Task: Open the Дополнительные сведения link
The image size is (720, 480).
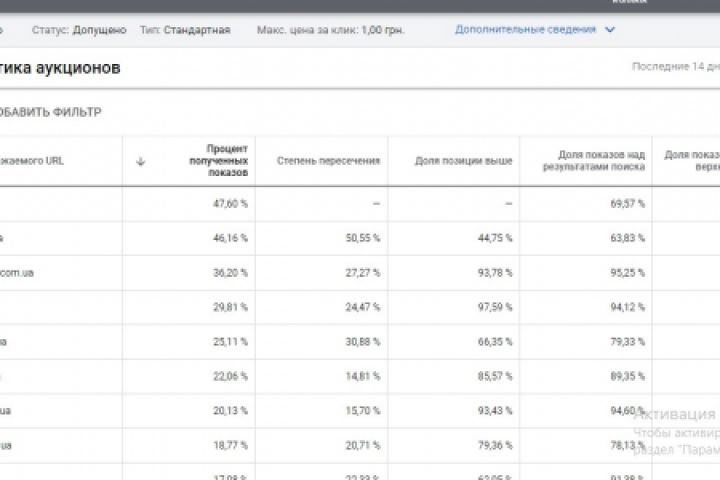Action: point(525,30)
